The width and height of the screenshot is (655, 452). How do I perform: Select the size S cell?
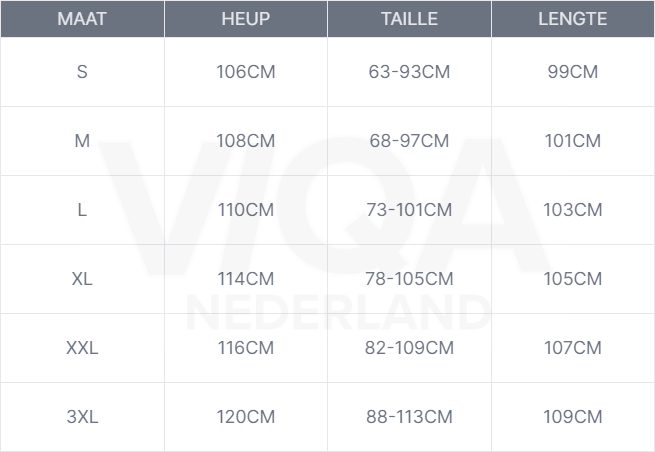pyautogui.click(x=82, y=72)
